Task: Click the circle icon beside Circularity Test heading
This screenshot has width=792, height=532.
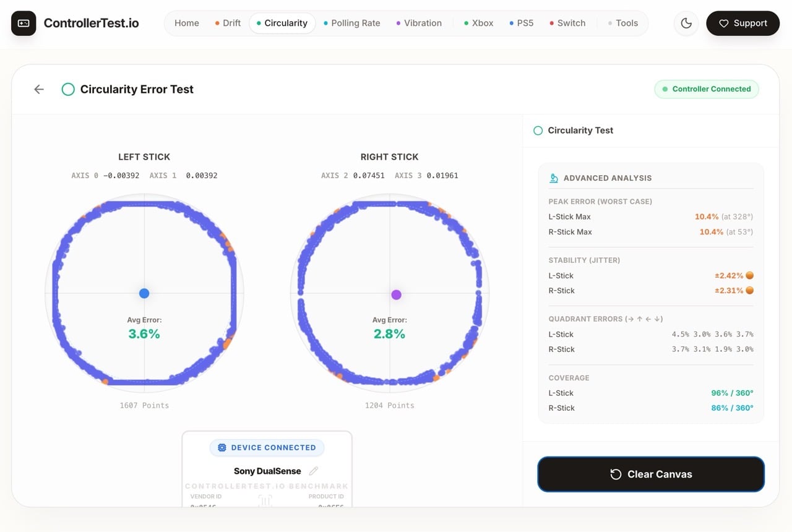Action: coord(538,131)
